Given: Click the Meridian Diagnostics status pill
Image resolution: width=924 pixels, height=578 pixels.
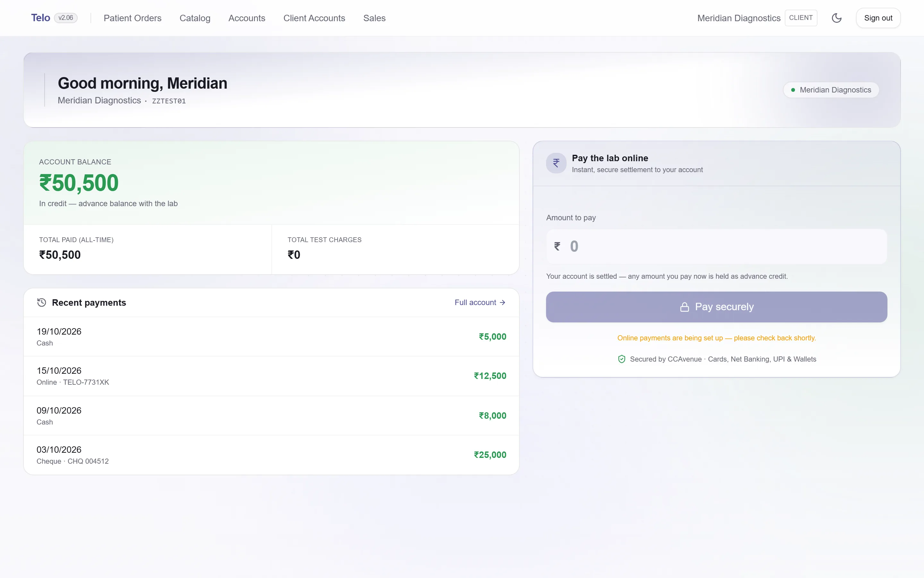Looking at the screenshot, I should 831,90.
